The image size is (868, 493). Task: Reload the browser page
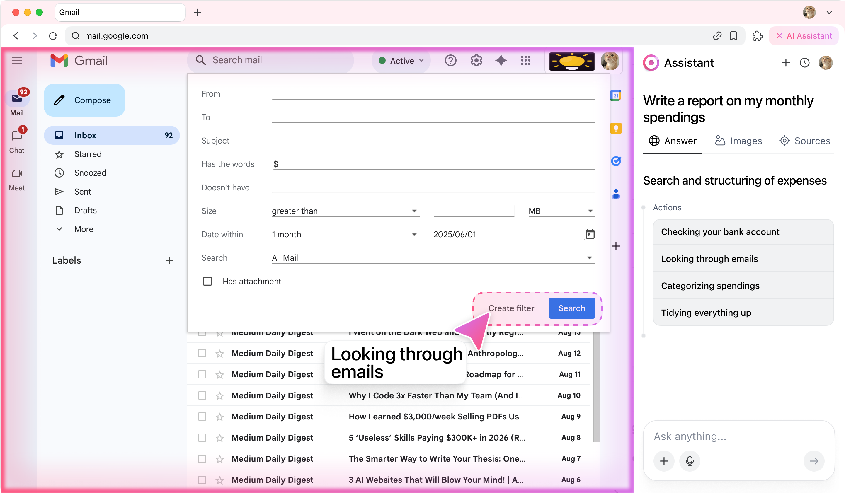[53, 36]
